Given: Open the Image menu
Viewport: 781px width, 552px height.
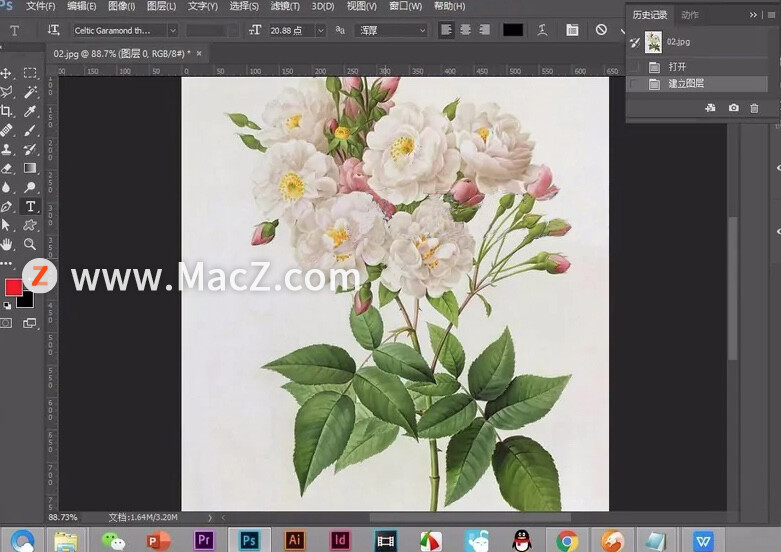Looking at the screenshot, I should point(122,6).
